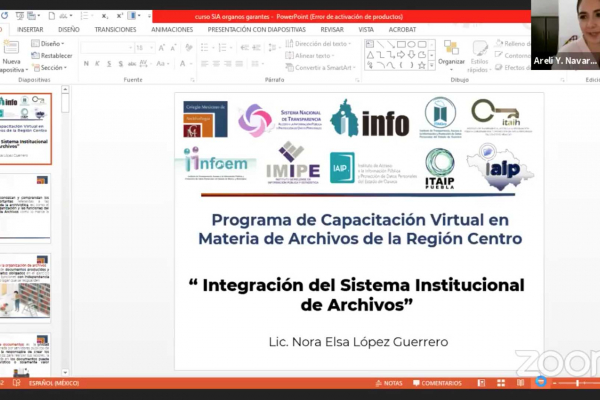600x400 pixels.
Task: Click the zoom slider in status bar
Action: (x=577, y=383)
